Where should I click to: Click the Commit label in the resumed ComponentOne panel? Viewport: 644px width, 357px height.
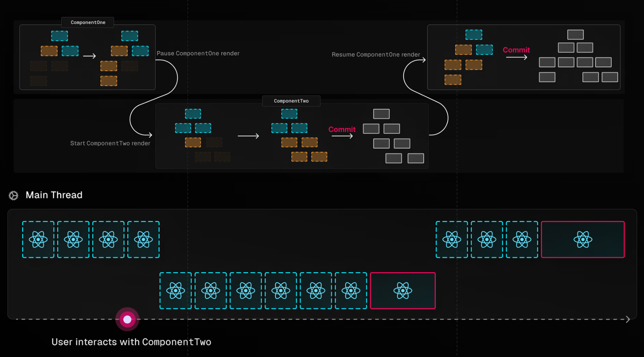coord(516,50)
